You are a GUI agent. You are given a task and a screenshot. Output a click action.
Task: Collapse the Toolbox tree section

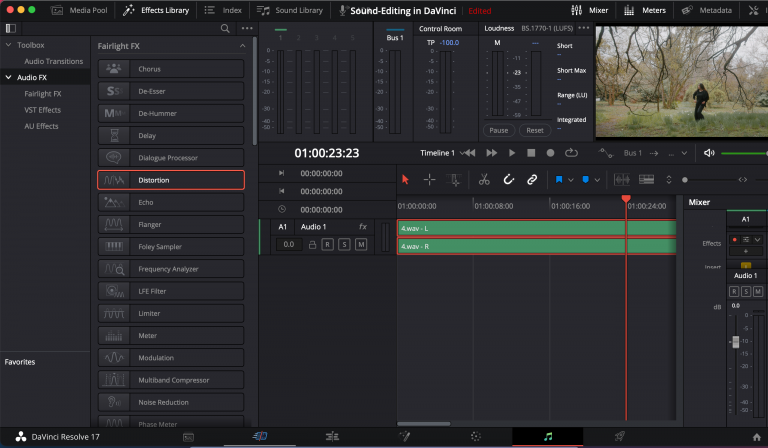(8, 45)
